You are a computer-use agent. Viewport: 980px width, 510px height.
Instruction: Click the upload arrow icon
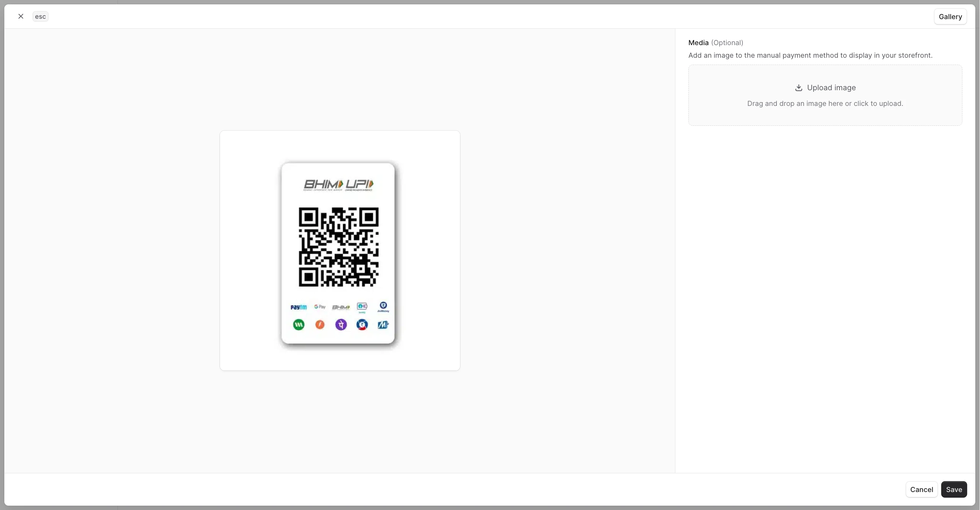tap(798, 88)
